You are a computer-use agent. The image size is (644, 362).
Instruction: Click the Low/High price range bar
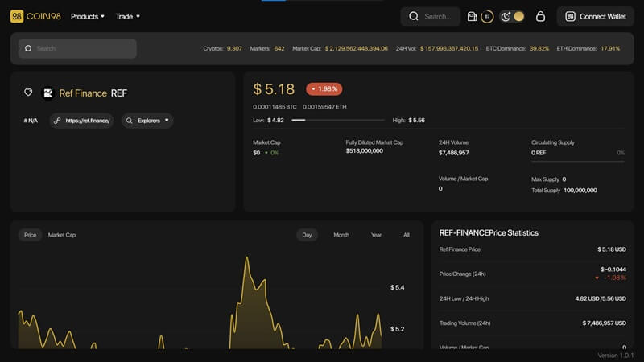click(337, 120)
